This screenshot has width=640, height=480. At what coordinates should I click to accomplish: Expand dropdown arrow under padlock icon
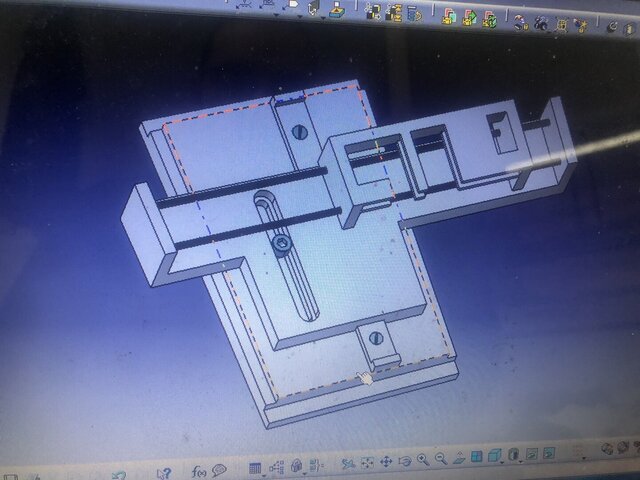(x=304, y=473)
